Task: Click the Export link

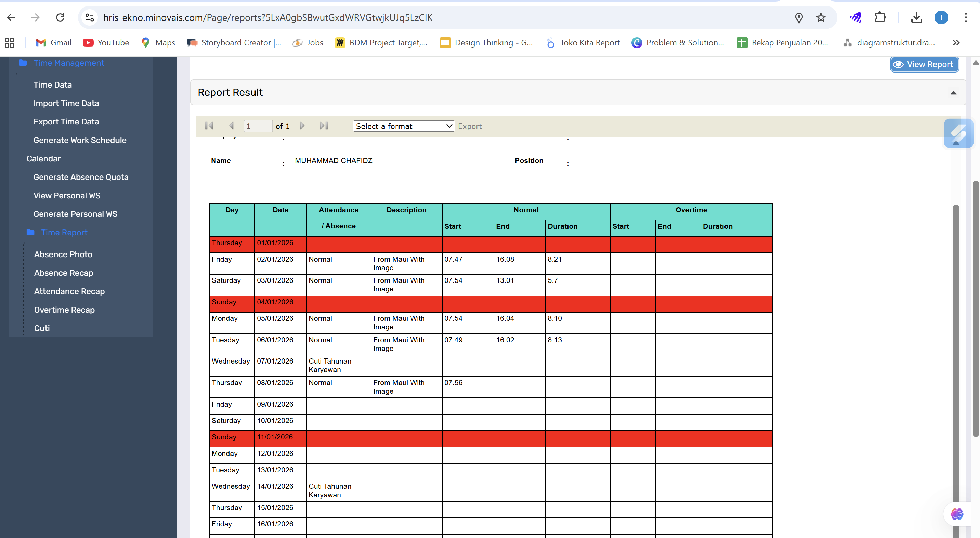Action: (x=469, y=126)
